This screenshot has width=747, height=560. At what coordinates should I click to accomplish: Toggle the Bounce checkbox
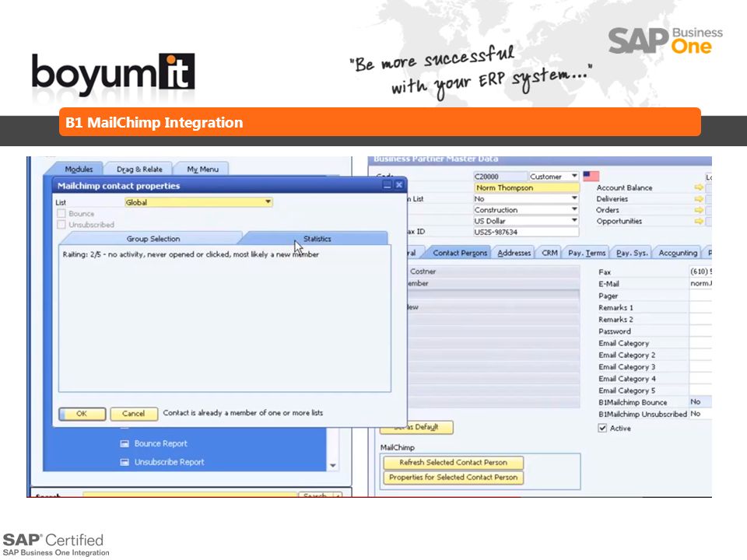(x=61, y=213)
